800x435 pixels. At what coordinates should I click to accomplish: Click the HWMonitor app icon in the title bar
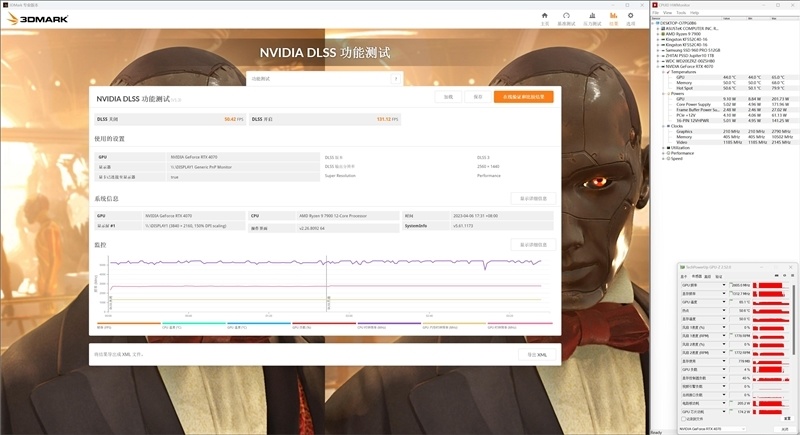click(x=655, y=5)
